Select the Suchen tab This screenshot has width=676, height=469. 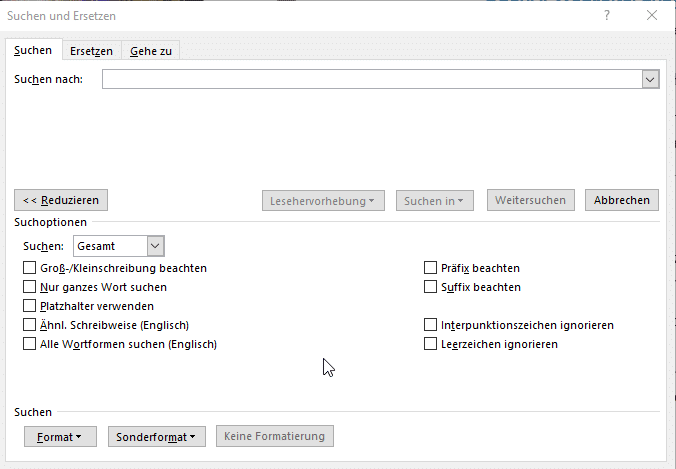[x=33, y=51]
